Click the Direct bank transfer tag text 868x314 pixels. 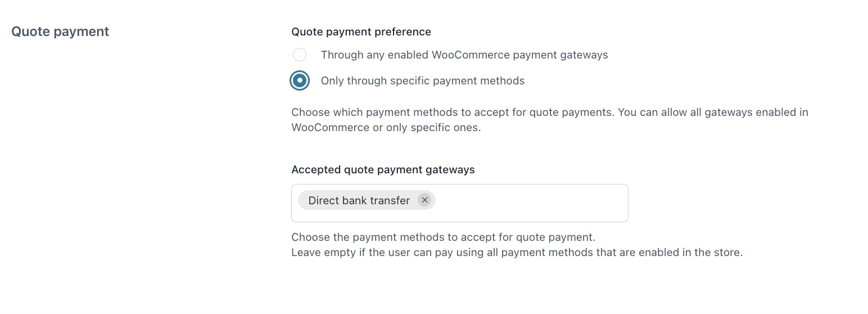pos(359,200)
